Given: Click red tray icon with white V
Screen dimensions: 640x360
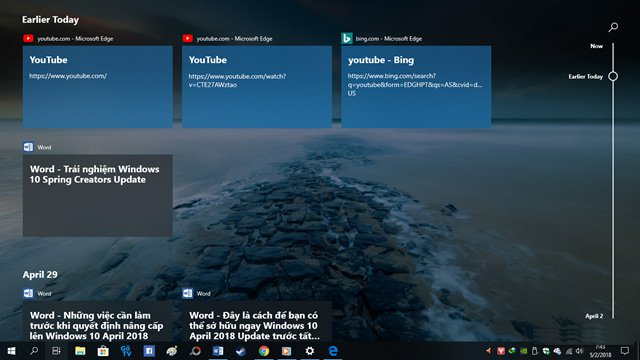Looking at the screenshot, I should (501, 351).
